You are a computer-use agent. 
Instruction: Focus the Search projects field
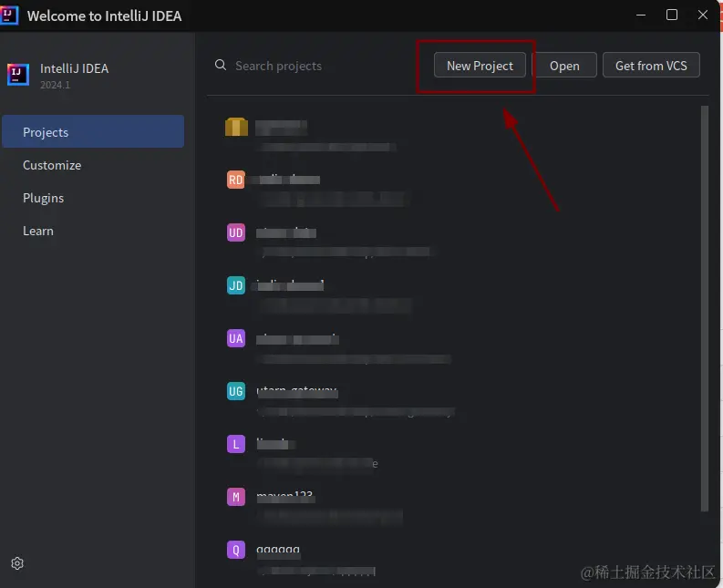278,66
